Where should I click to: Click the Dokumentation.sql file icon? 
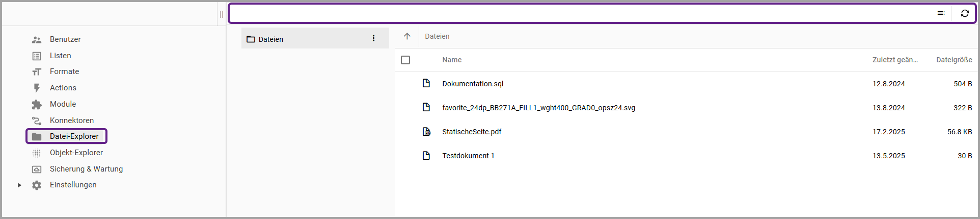[x=426, y=84]
